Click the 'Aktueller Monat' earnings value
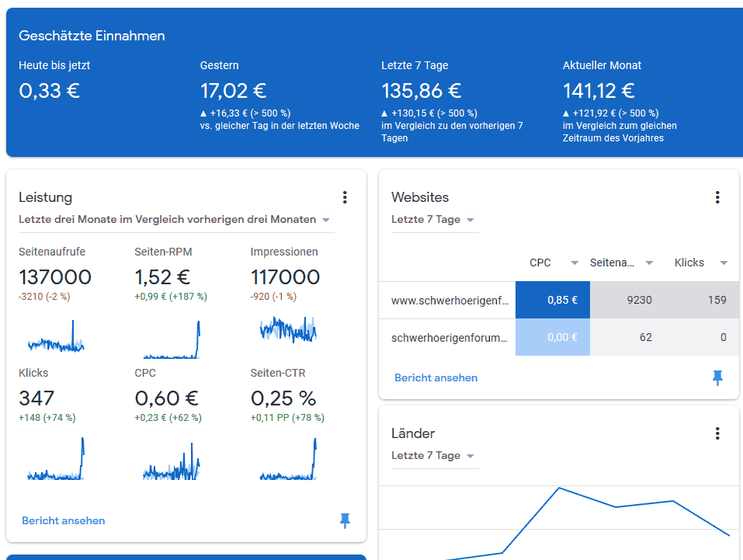The width and height of the screenshot is (743, 560). pyautogui.click(x=599, y=91)
